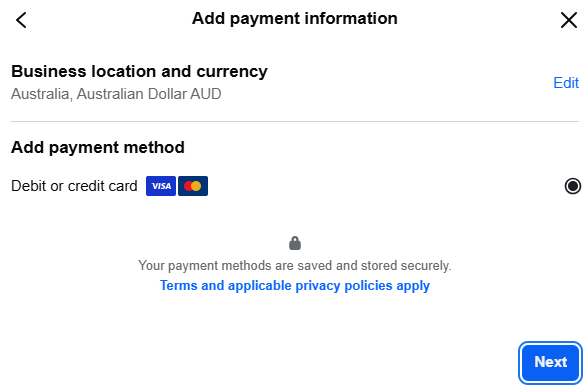
Task: Click the Add payment information title
Action: point(295,19)
